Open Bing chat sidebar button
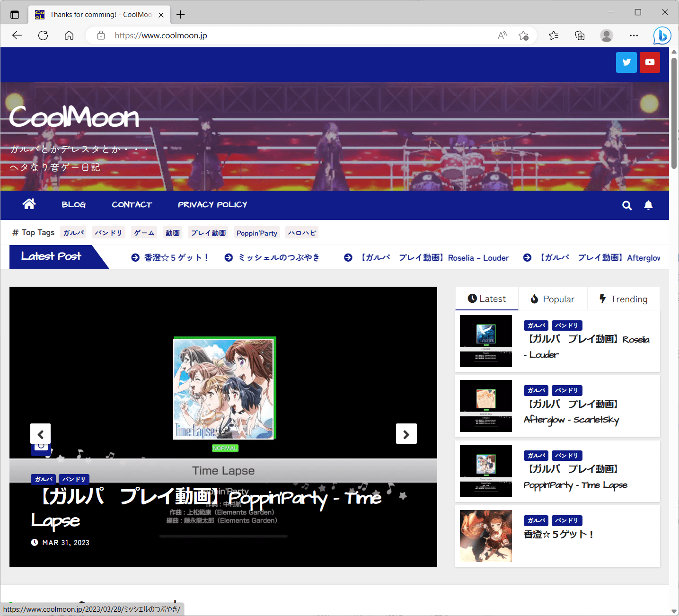Screen dimensions: 679x616 pos(662,35)
